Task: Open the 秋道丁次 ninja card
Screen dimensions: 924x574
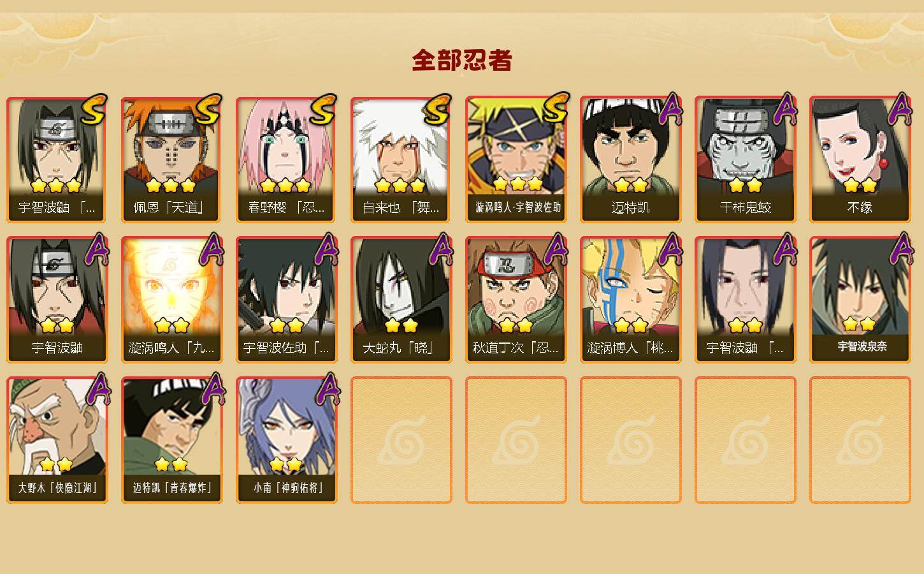Action: [516, 300]
